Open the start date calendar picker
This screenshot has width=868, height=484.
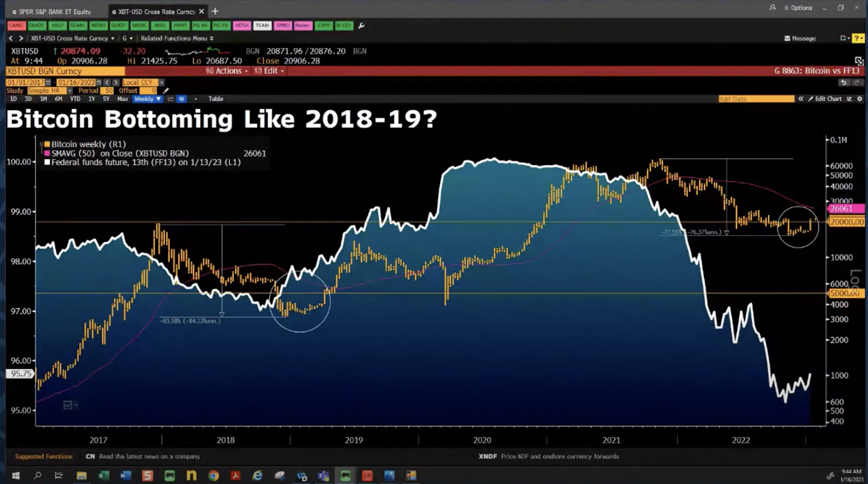[49, 83]
